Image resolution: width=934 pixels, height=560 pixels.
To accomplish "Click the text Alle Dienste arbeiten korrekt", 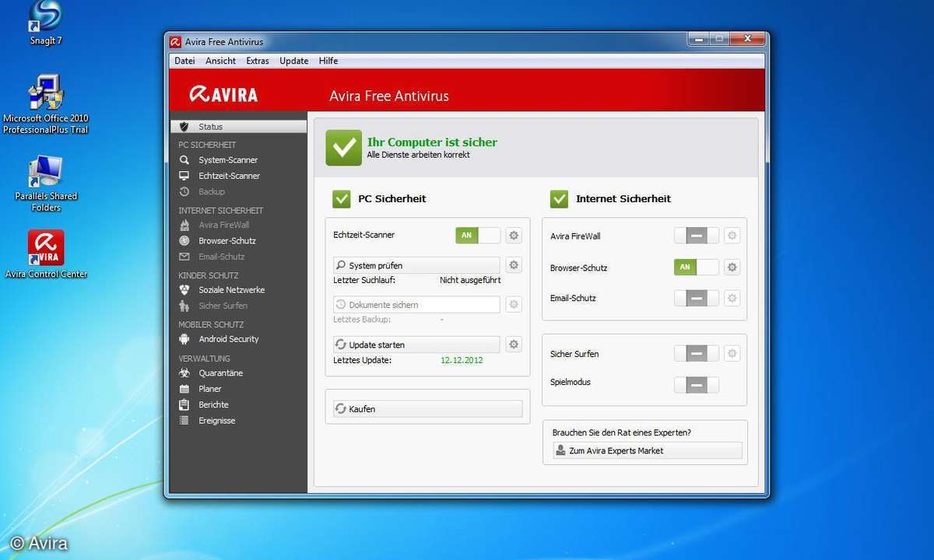I will click(418, 155).
